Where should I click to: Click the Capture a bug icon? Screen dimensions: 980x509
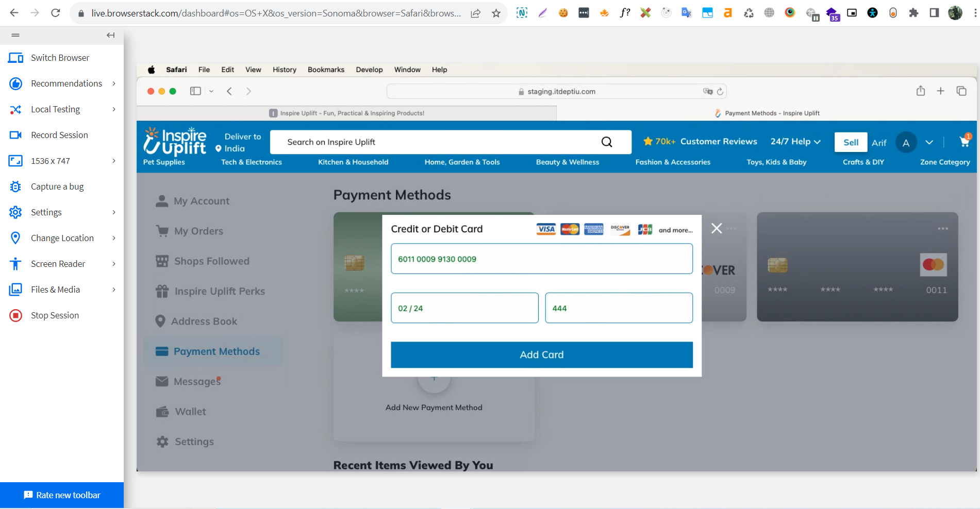(x=15, y=186)
